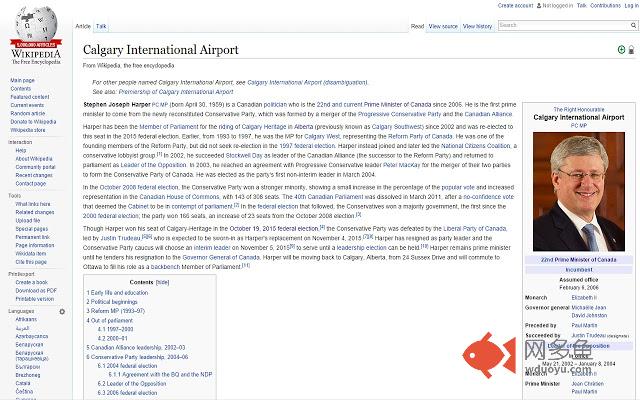Jump to 5 Canadian Alliance leadership section

pyautogui.click(x=136, y=348)
